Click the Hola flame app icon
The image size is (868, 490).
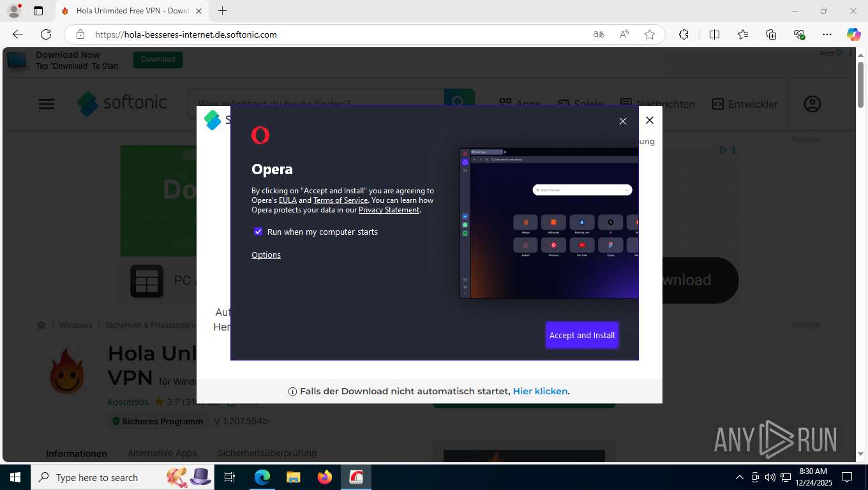68,371
